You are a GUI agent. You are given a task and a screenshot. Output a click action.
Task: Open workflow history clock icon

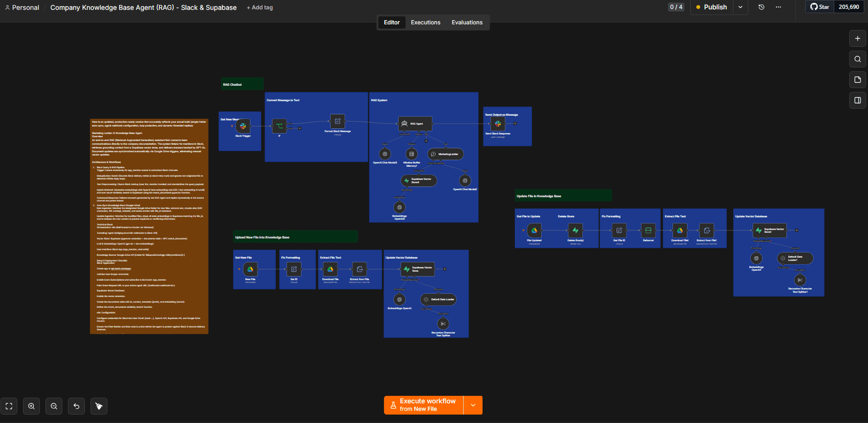(762, 7)
